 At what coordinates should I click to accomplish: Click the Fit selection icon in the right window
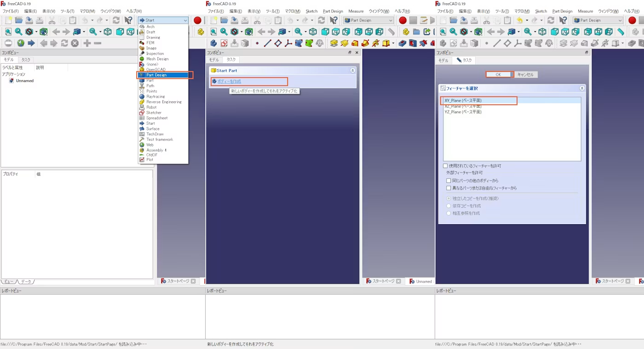click(x=453, y=32)
